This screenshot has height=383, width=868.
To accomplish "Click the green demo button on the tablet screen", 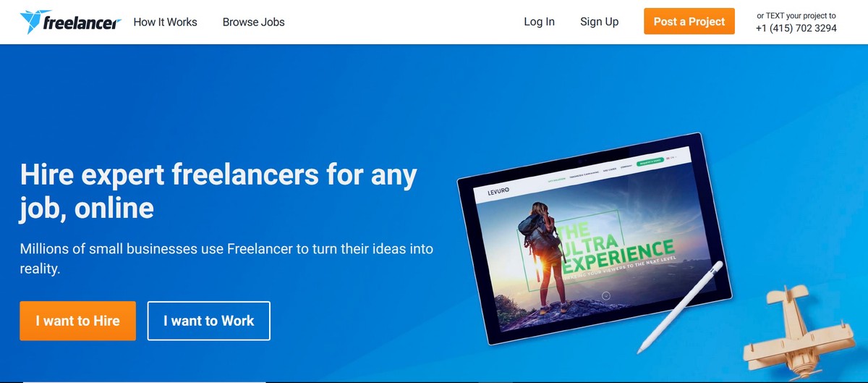I will pyautogui.click(x=650, y=161).
